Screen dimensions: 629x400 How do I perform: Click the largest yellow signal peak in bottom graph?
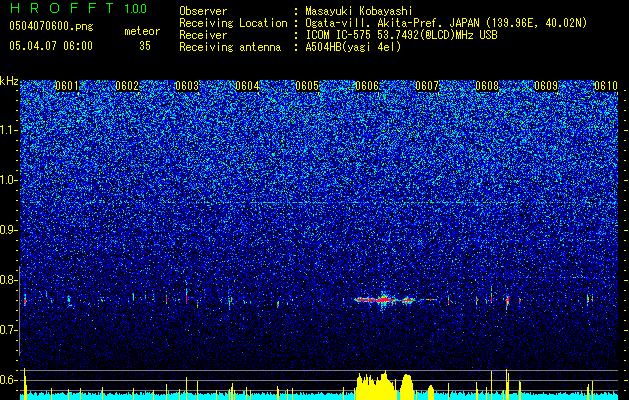[x=376, y=386]
